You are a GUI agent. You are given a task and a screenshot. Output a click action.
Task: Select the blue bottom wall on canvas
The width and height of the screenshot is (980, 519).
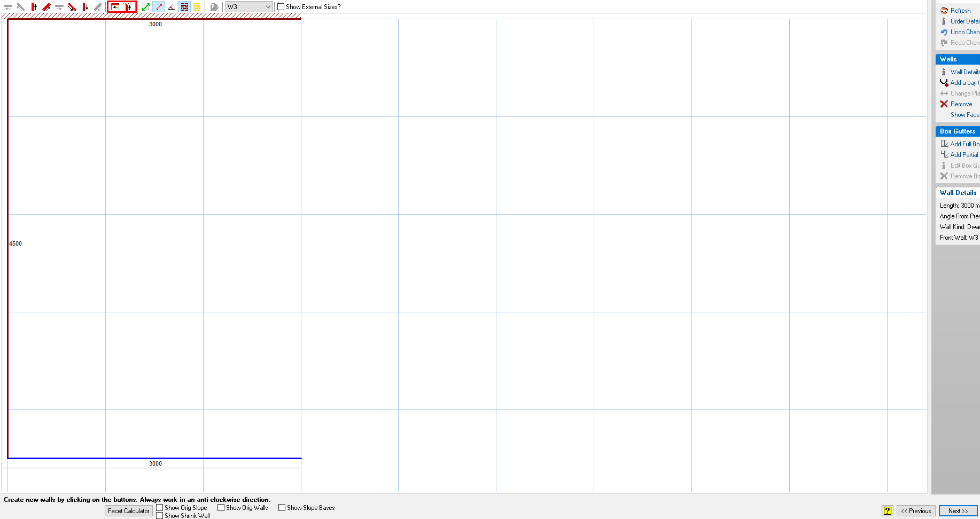pyautogui.click(x=154, y=458)
